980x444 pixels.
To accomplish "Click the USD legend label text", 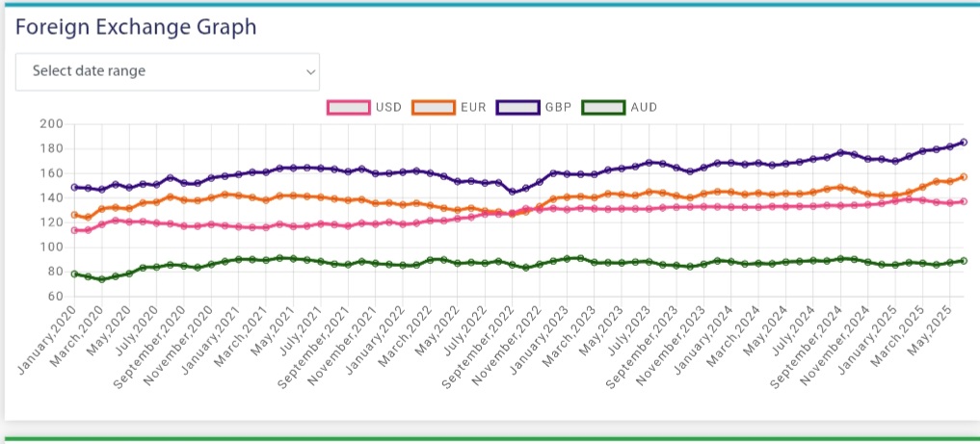I will point(388,107).
